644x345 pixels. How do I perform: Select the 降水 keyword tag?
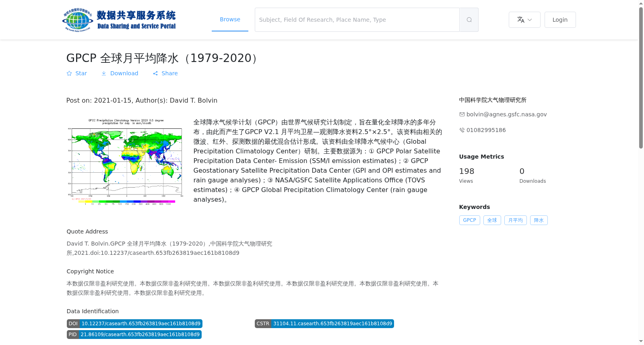click(539, 220)
